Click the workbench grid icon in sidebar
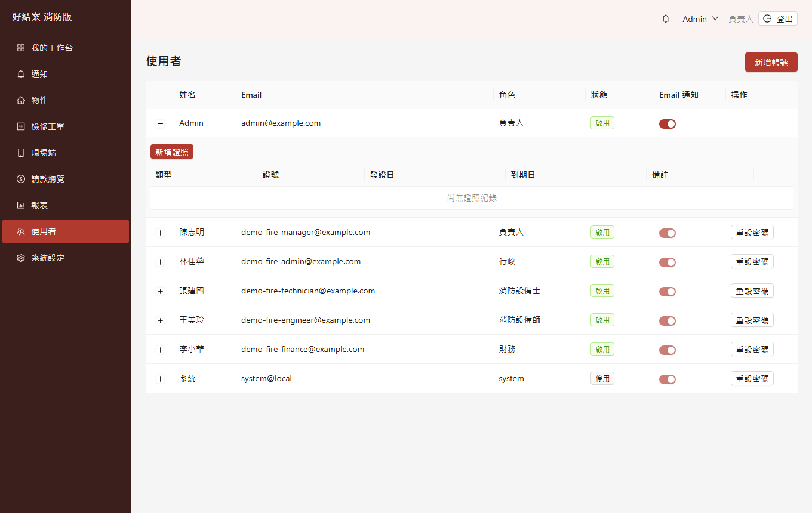 pyautogui.click(x=21, y=48)
